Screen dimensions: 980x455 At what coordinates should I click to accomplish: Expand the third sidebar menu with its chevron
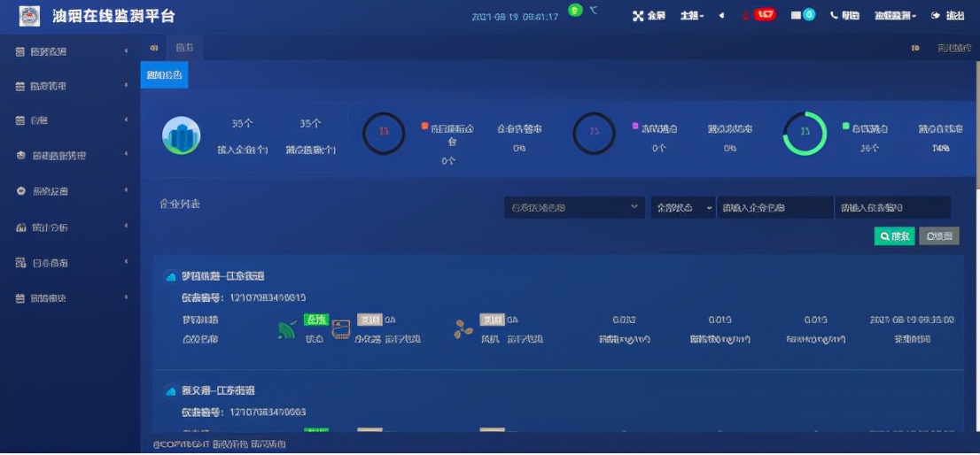click(126, 120)
